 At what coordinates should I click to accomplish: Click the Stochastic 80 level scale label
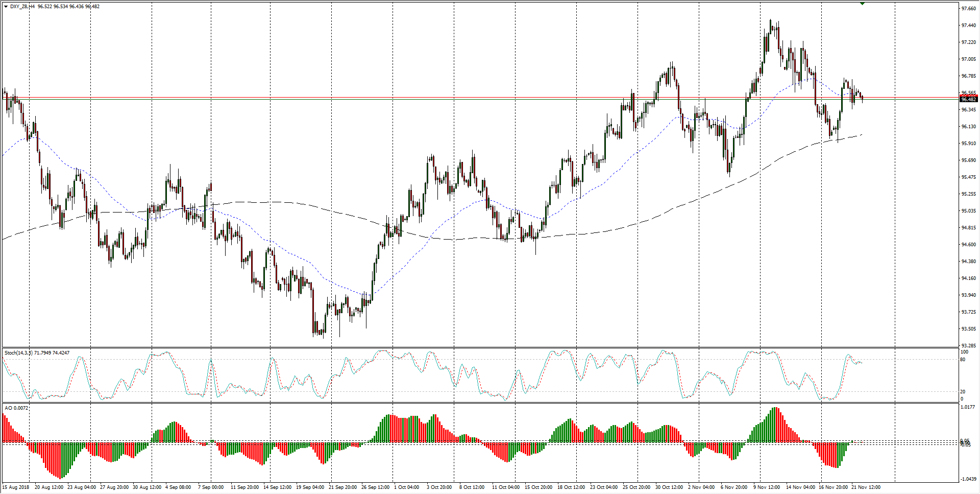963,360
